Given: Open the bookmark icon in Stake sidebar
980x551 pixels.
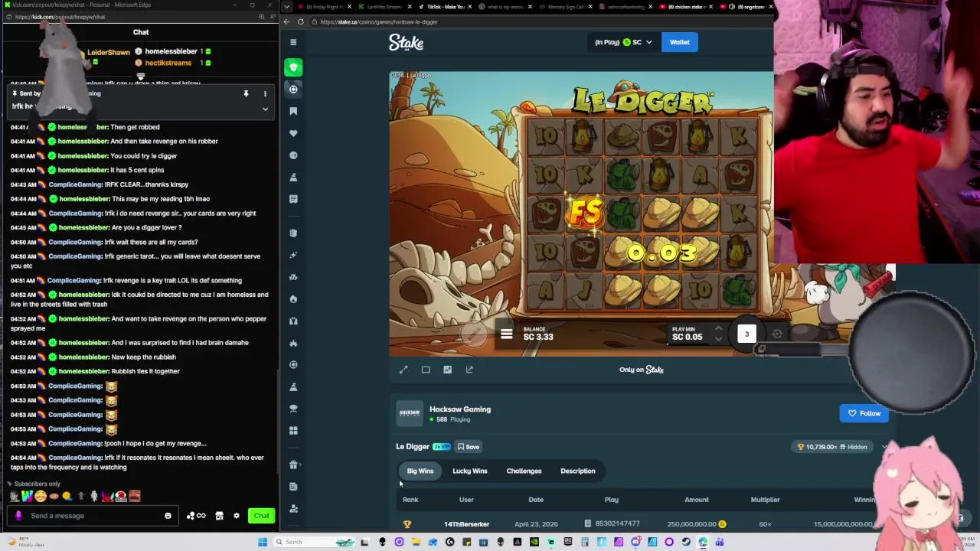Looking at the screenshot, I should tap(293, 111).
